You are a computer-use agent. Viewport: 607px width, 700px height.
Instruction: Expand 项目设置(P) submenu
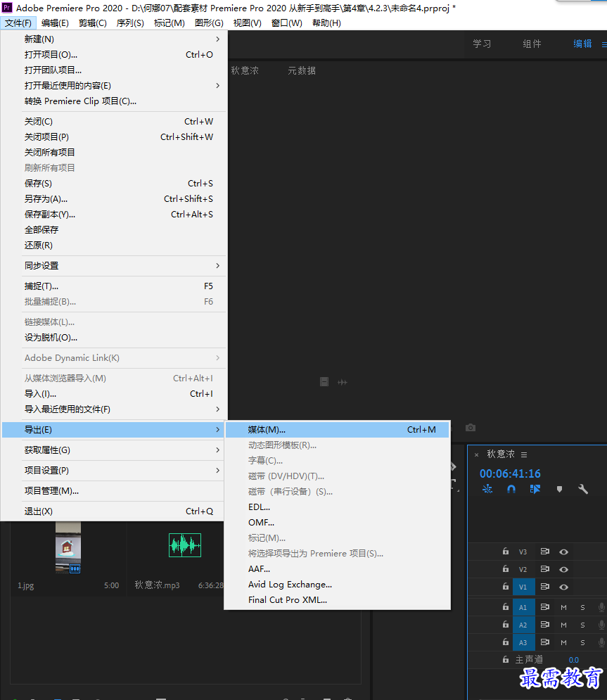tap(114, 471)
